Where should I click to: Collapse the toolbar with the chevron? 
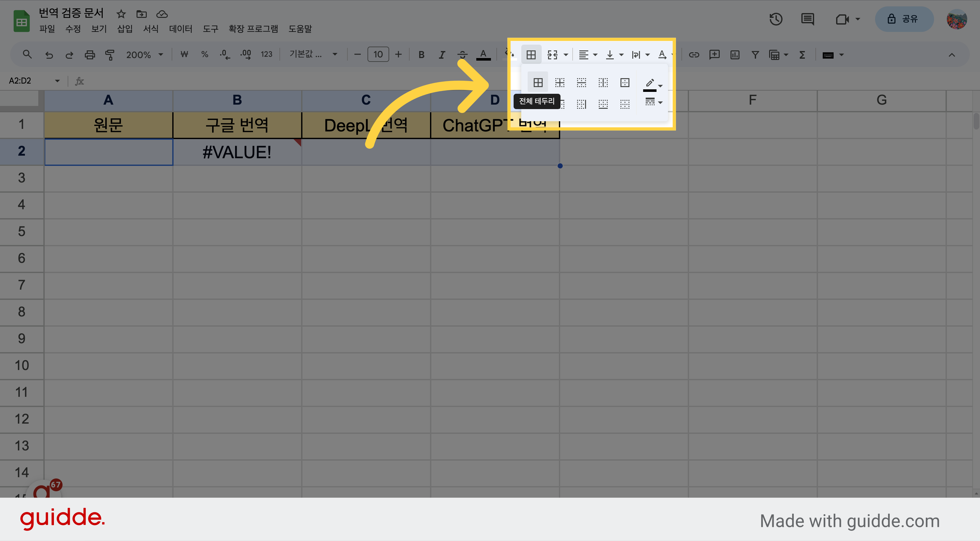952,55
